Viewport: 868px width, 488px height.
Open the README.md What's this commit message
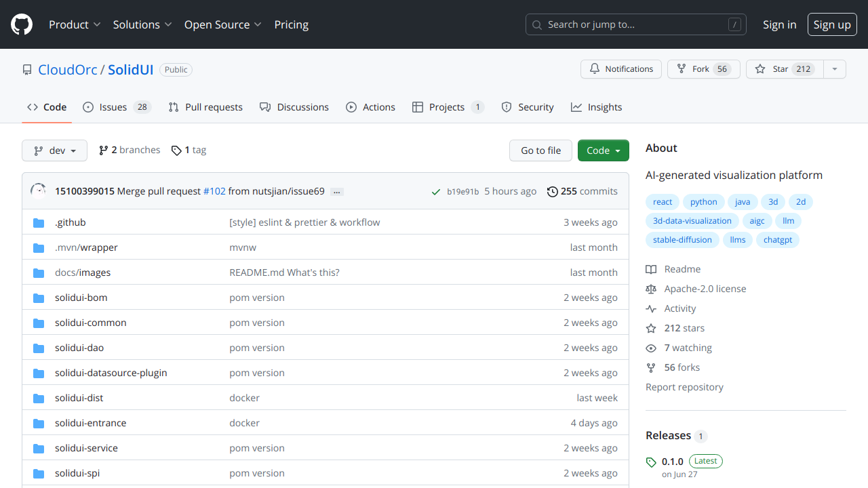tap(285, 272)
